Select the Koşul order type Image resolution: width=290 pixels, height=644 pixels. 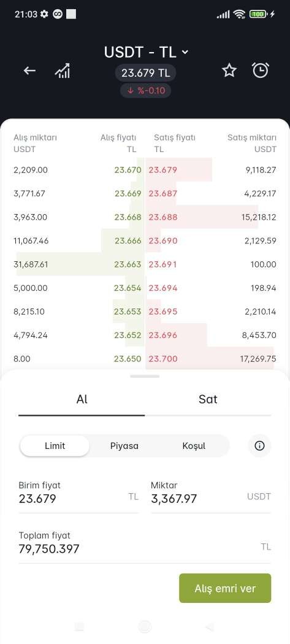click(194, 446)
